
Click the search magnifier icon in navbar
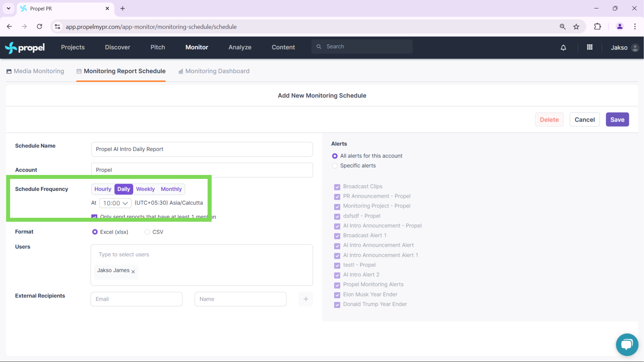pyautogui.click(x=319, y=47)
